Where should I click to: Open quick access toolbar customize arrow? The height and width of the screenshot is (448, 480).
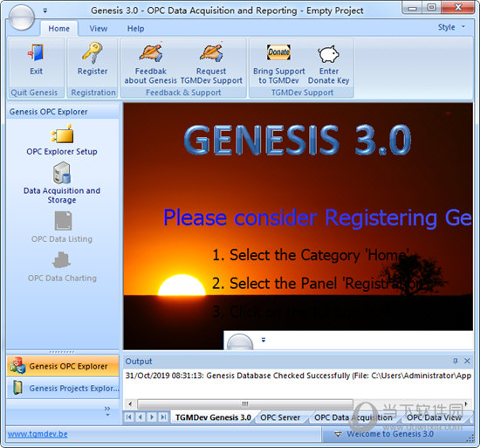tap(45, 10)
